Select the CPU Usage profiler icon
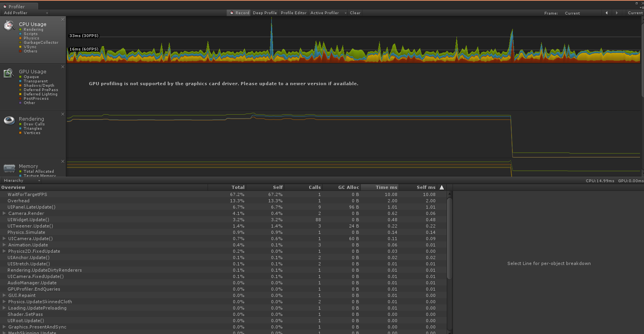644x334 pixels. pos(9,26)
